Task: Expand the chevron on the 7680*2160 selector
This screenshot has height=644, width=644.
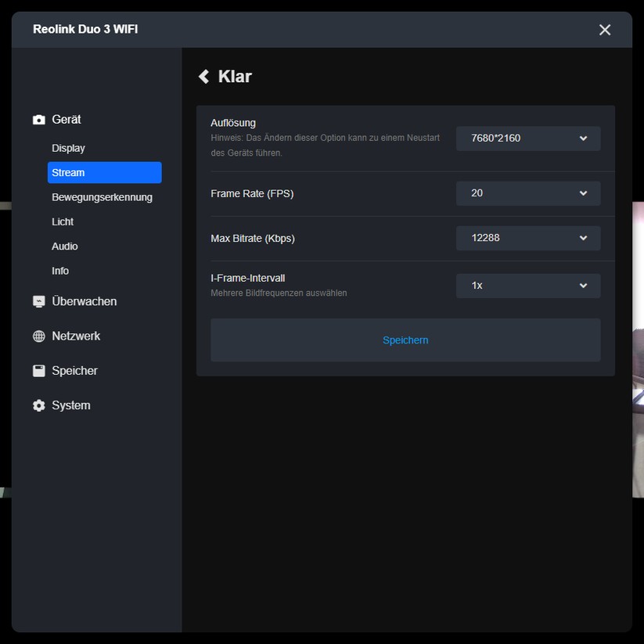Action: coord(583,139)
